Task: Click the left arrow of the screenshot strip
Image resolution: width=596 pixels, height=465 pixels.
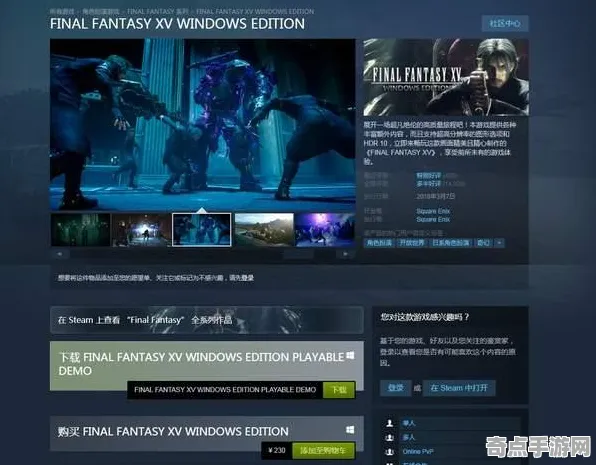Action: [x=60, y=254]
